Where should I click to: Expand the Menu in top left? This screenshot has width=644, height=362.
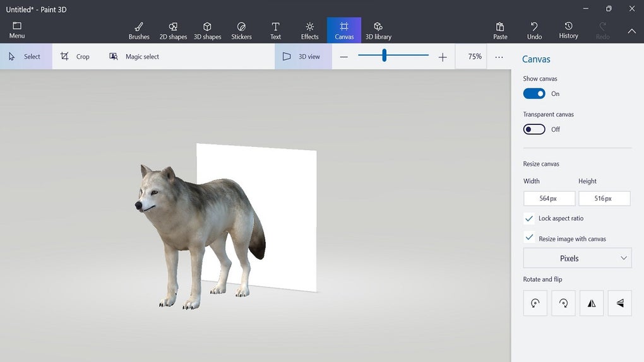17,30
